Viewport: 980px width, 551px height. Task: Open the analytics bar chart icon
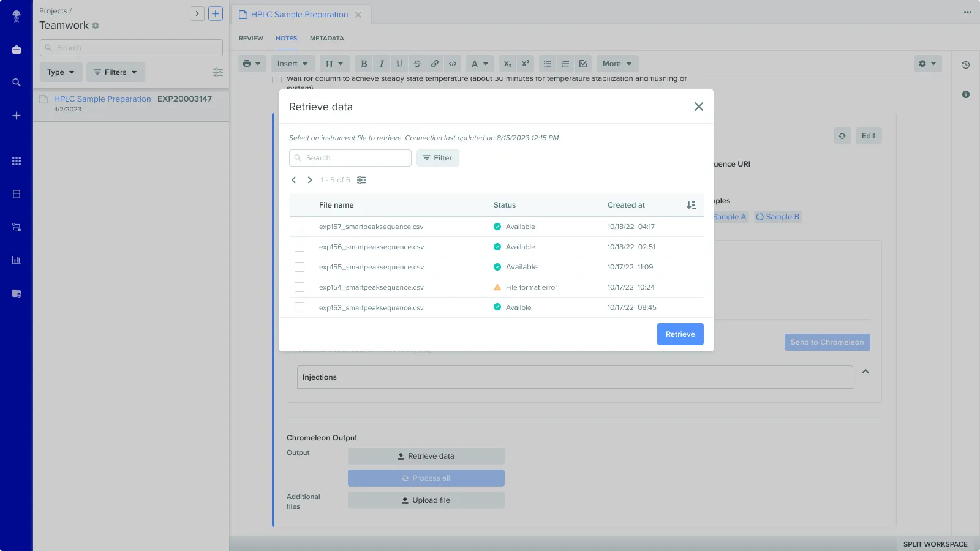17,260
